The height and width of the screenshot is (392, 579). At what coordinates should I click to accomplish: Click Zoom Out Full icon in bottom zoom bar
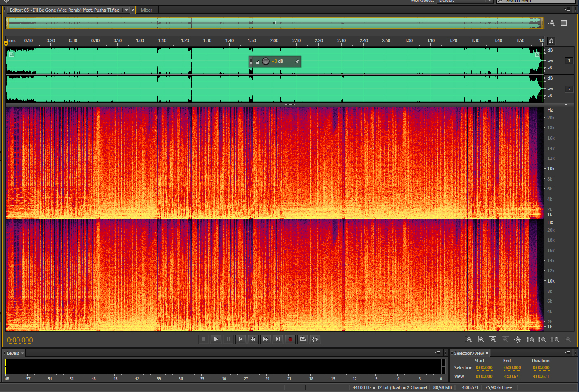(518, 340)
